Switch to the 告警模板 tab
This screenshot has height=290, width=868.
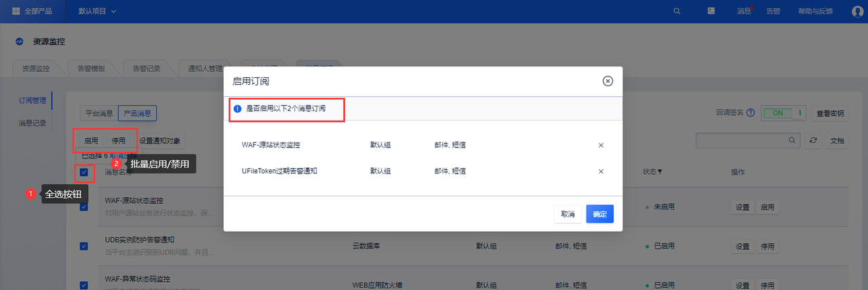pyautogui.click(x=91, y=68)
